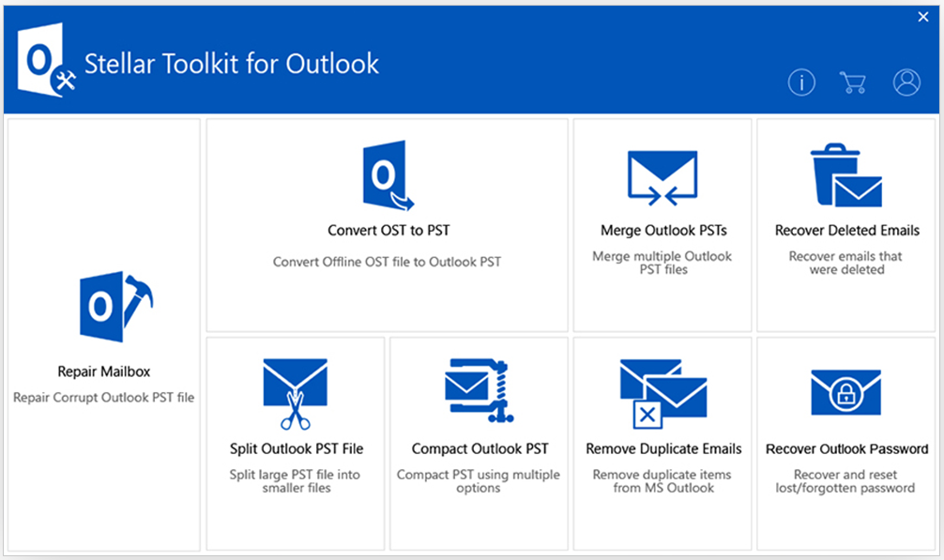The image size is (944, 560).
Task: Click the "Merge Outlook PSTs" label
Action: pyautogui.click(x=662, y=231)
